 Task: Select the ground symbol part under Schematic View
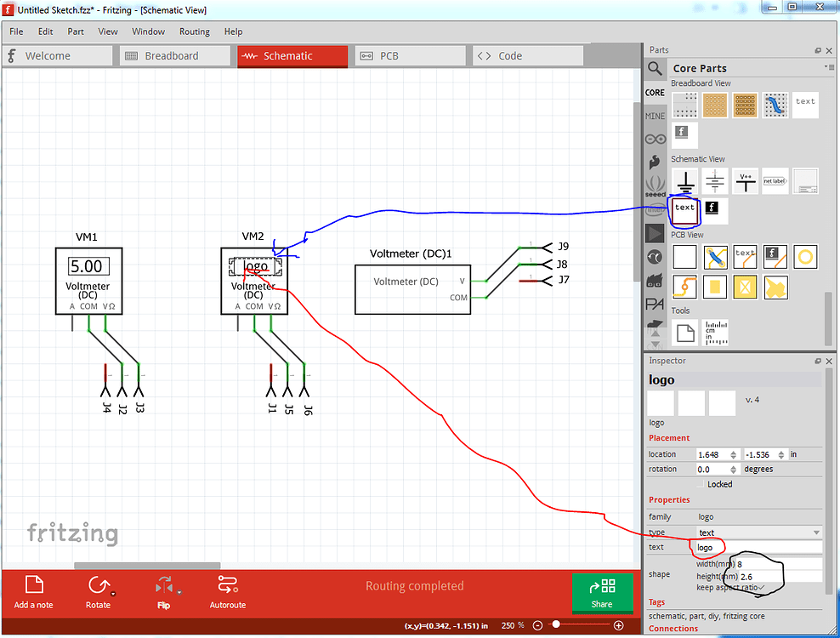(x=685, y=180)
